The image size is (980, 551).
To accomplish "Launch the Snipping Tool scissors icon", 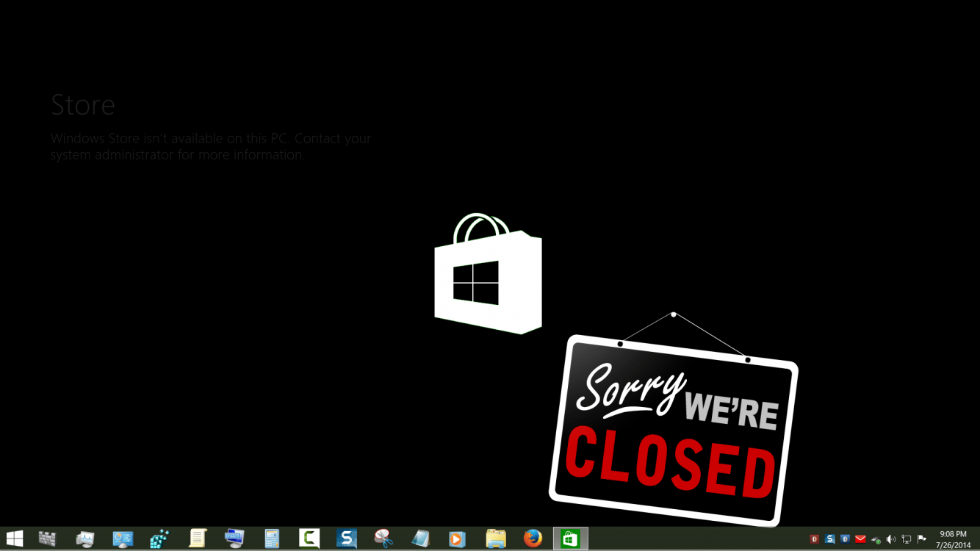I will pos(383,539).
